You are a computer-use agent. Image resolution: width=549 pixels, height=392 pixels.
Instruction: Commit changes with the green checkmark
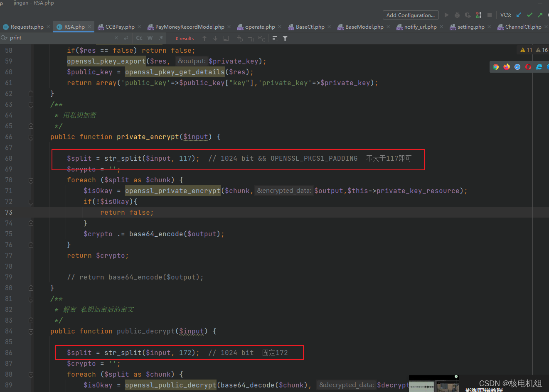pyautogui.click(x=529, y=14)
